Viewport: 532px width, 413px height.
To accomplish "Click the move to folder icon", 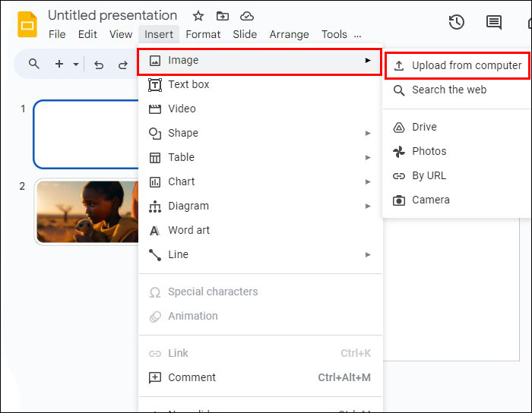I will coord(223,16).
